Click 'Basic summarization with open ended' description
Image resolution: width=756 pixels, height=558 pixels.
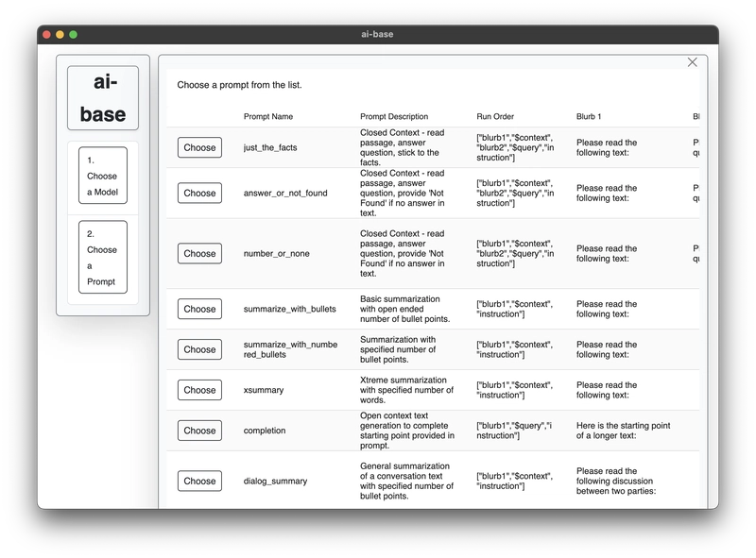click(405, 309)
